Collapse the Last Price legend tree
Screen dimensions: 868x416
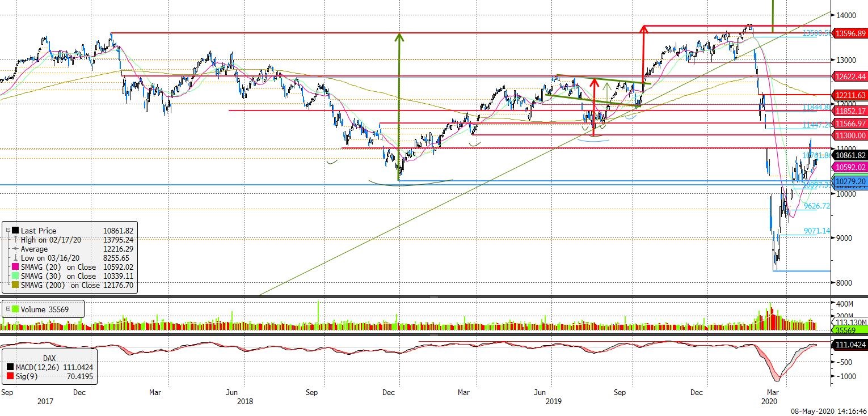(x=7, y=231)
